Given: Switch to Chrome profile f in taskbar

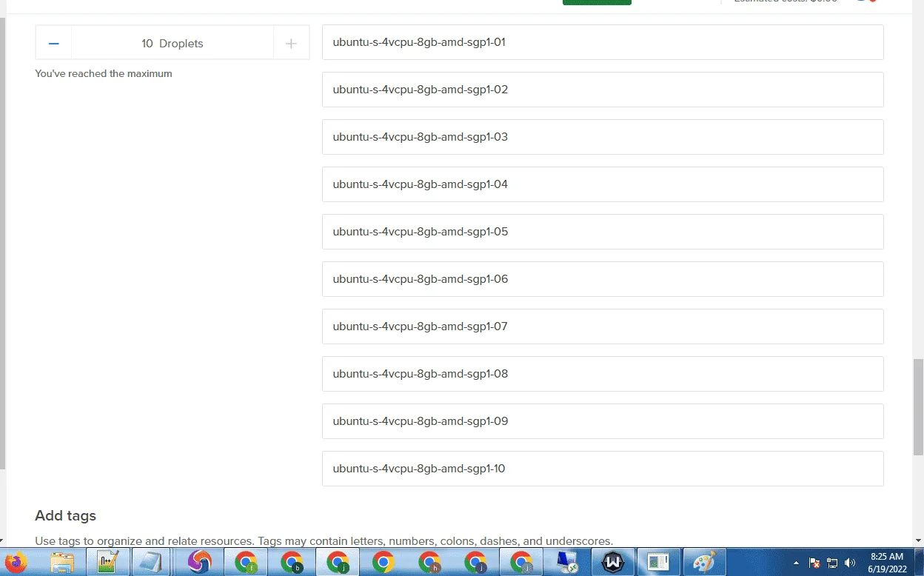Looking at the screenshot, I should [x=246, y=563].
